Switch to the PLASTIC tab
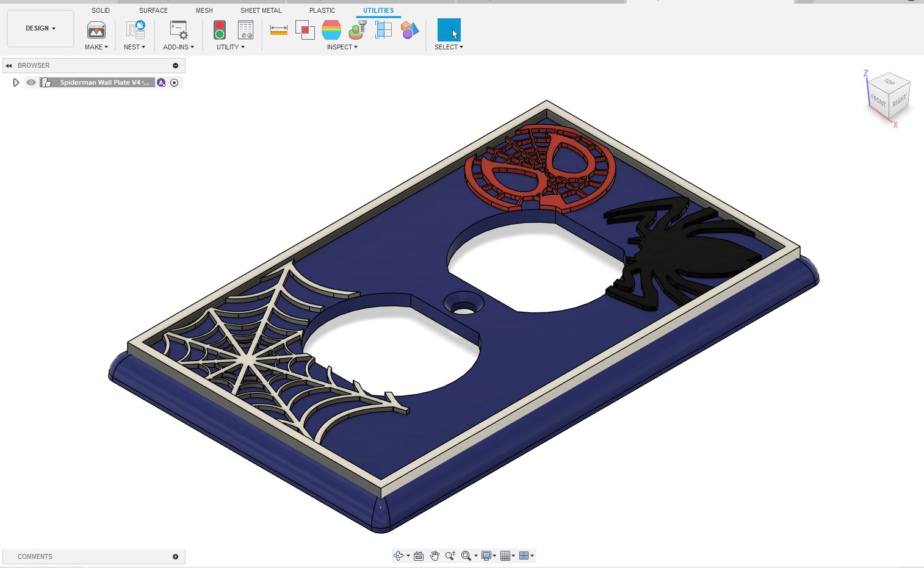924x568 pixels. [x=322, y=10]
